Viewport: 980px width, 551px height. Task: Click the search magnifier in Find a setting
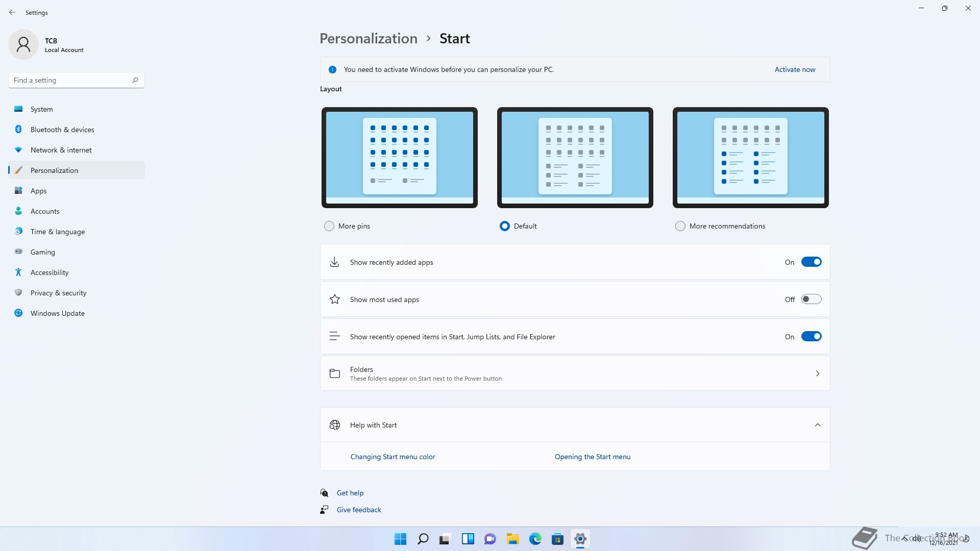(x=135, y=80)
